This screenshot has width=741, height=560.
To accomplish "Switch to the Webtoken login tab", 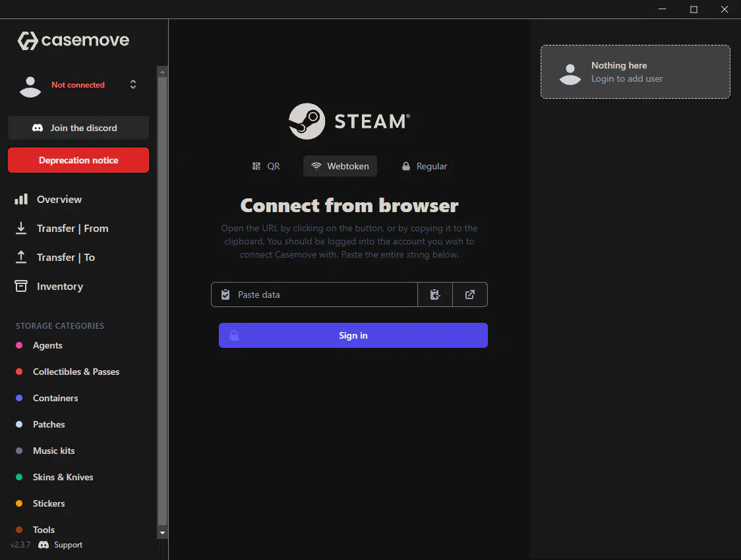I will coord(340,166).
